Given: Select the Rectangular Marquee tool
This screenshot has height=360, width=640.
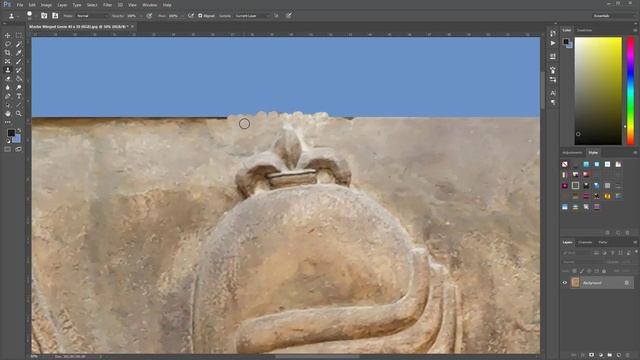Looking at the screenshot, I should (x=19, y=36).
